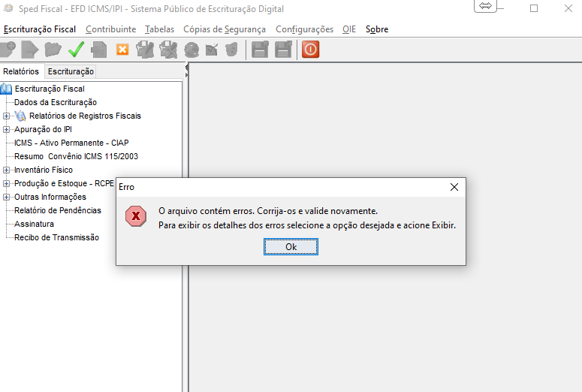582x392 pixels.
Task: Click the Escrituração Fiscal book icon
Action: [x=7, y=89]
